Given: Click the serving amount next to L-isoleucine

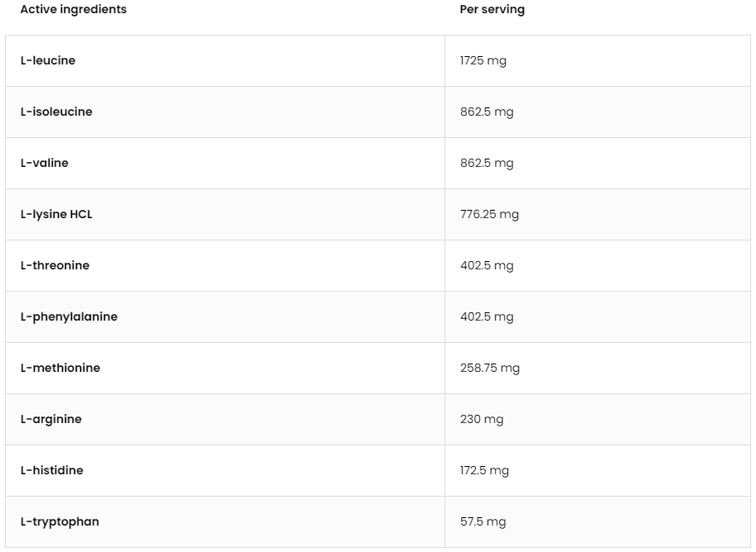Looking at the screenshot, I should pos(486,112).
